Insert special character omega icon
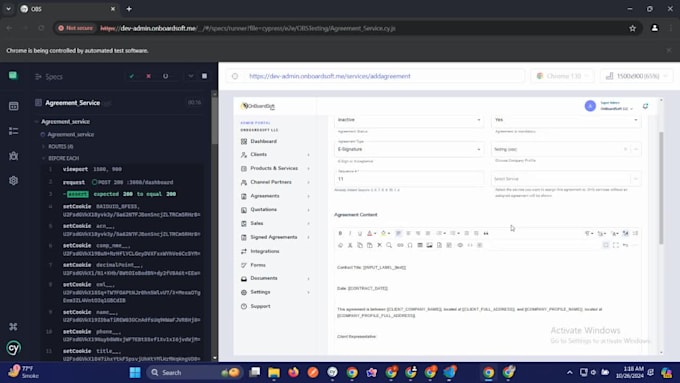 pyautogui.click(x=410, y=245)
